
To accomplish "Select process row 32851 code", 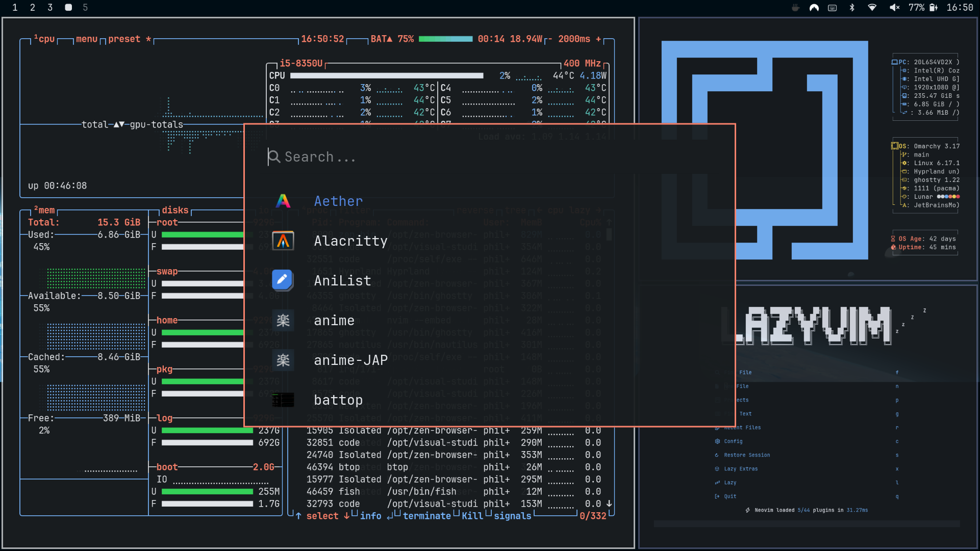I will (x=454, y=442).
